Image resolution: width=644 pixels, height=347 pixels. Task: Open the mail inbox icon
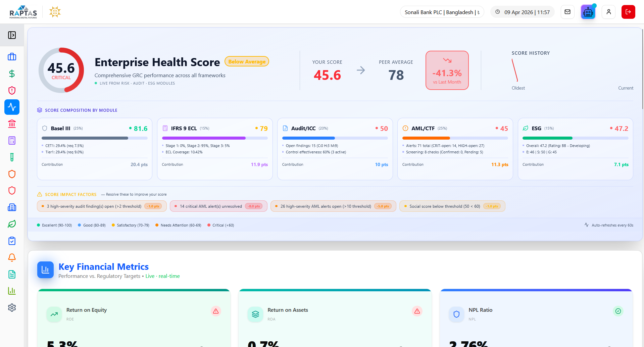[x=567, y=12]
